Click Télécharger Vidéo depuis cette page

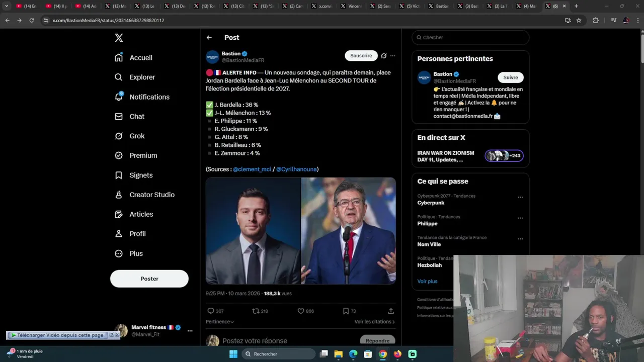tap(57, 335)
